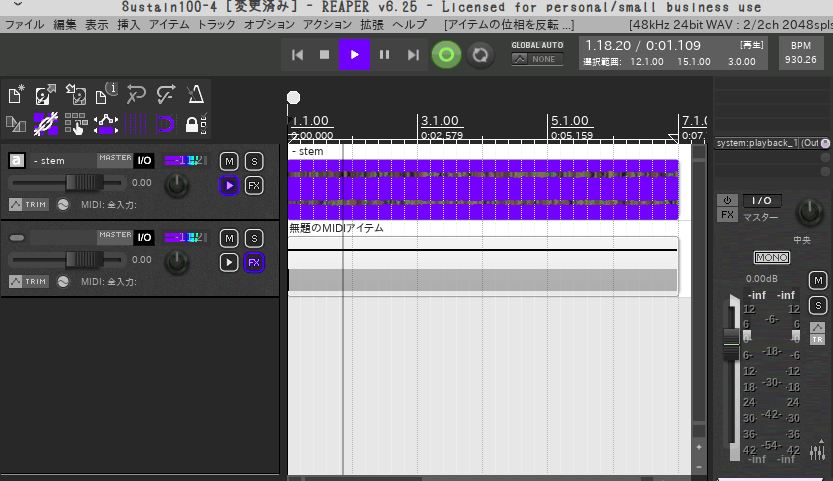
Task: Select the 無題のMIDIアイテム item
Action: point(483,266)
